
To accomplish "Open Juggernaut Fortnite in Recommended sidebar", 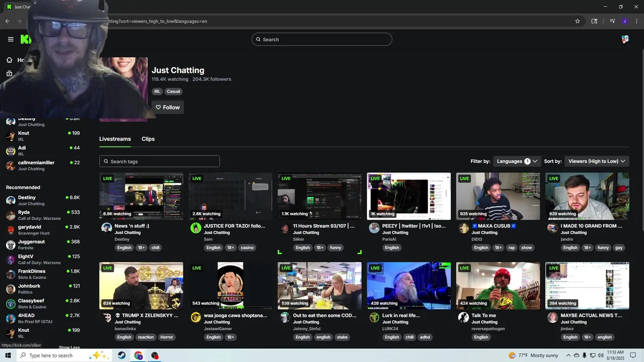I will pos(42,244).
